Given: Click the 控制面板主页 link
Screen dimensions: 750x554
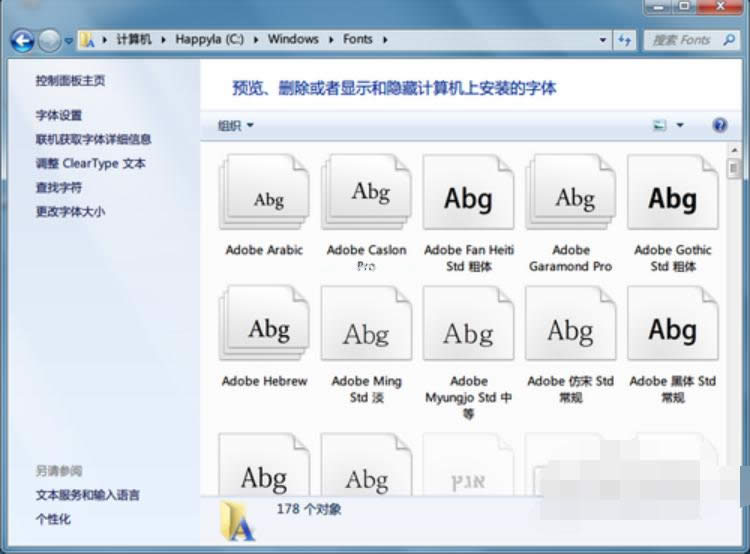Looking at the screenshot, I should click(x=70, y=81).
